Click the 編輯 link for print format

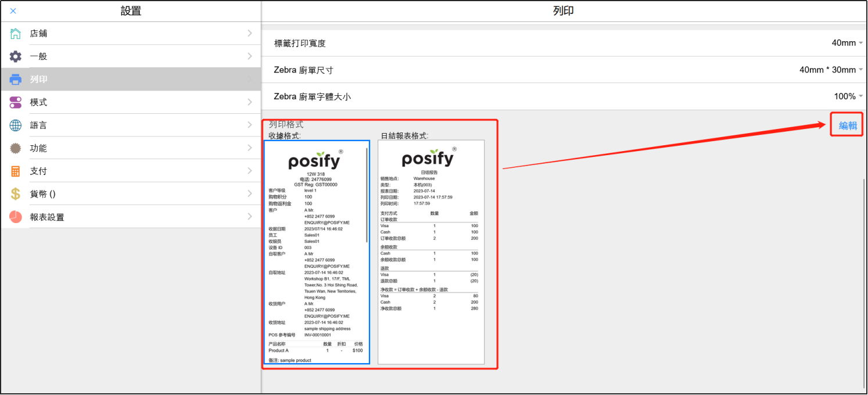848,125
